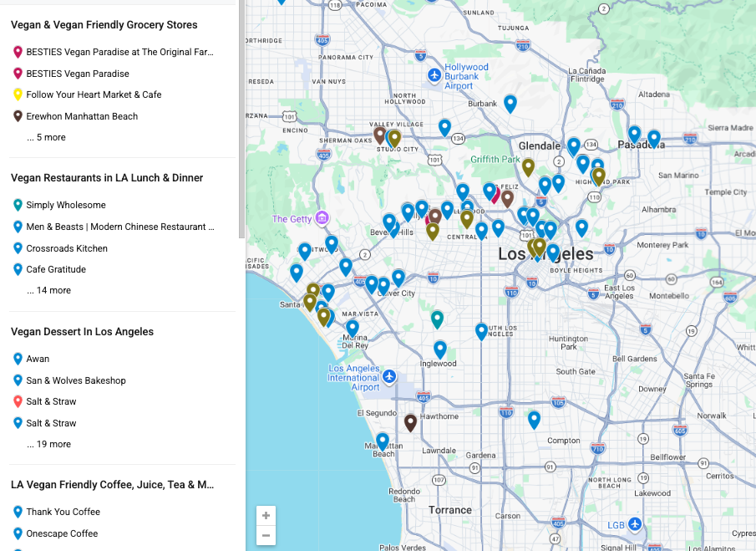
Task: Click the Los Angeles International Airport map icon
Action: (x=389, y=376)
